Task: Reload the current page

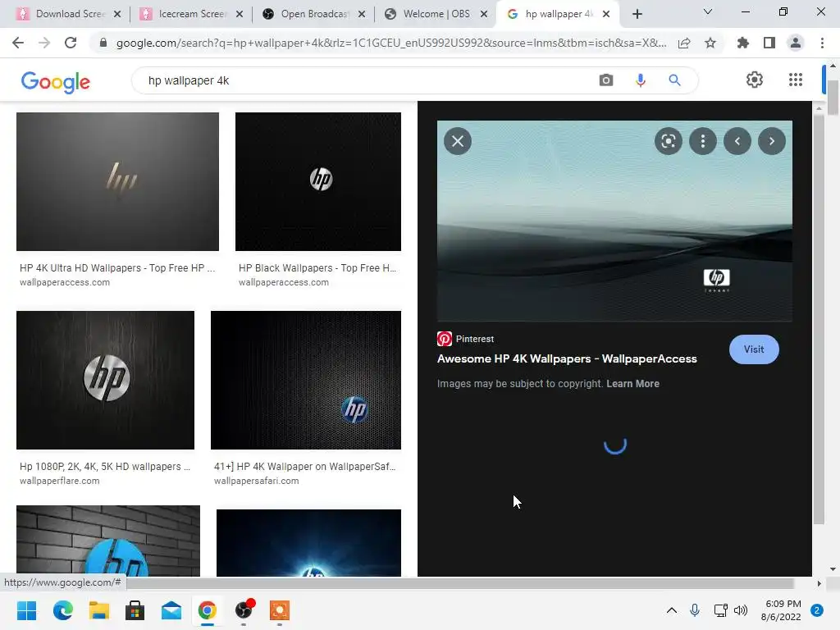Action: pos(71,43)
